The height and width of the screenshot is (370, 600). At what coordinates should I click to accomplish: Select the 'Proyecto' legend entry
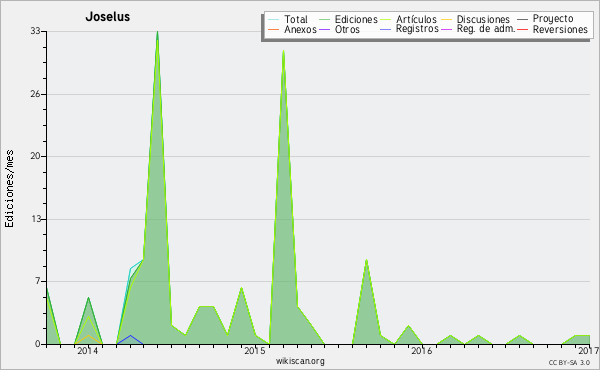[553, 19]
